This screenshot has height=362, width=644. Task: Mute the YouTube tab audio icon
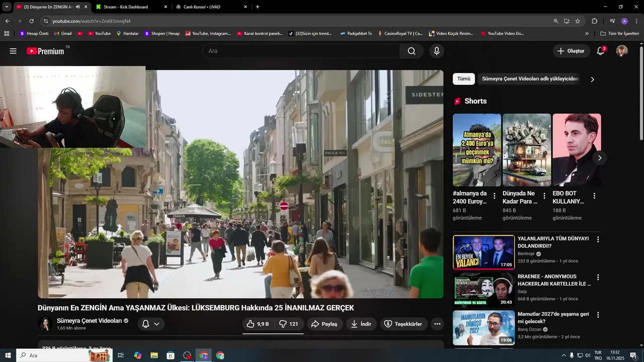pyautogui.click(x=77, y=7)
